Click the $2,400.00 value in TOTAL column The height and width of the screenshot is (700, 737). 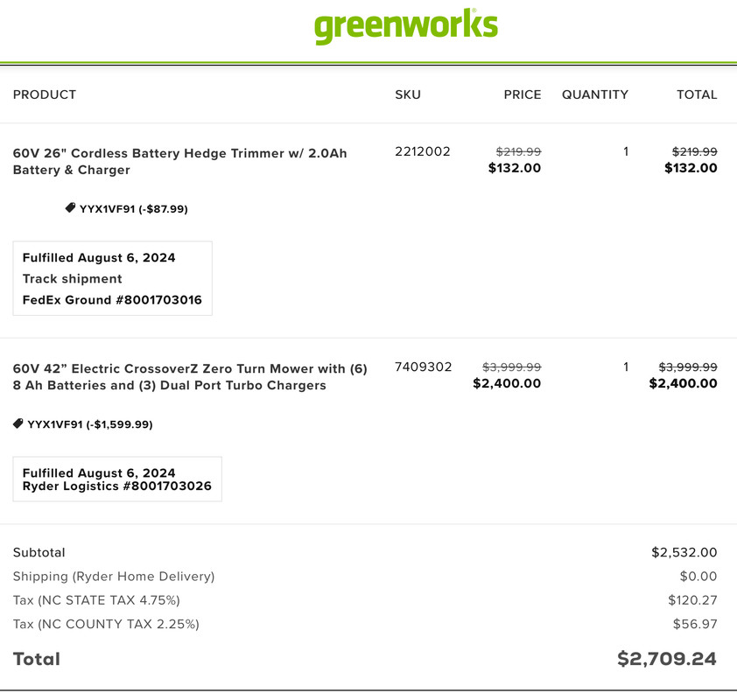pyautogui.click(x=684, y=383)
